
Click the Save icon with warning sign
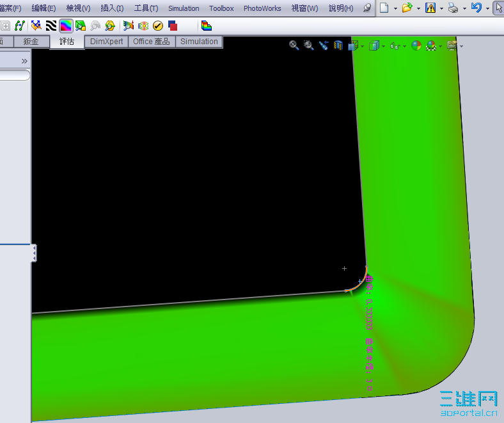pyautogui.click(x=430, y=8)
